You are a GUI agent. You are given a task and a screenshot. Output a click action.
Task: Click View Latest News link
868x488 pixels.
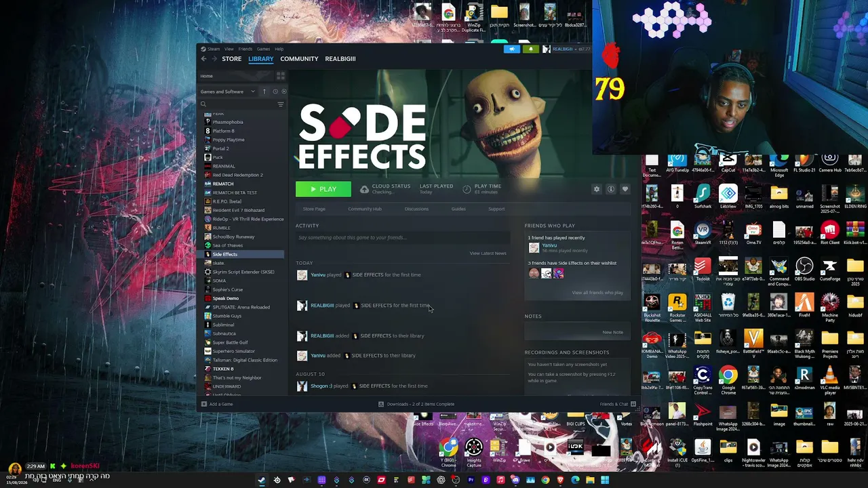point(488,253)
